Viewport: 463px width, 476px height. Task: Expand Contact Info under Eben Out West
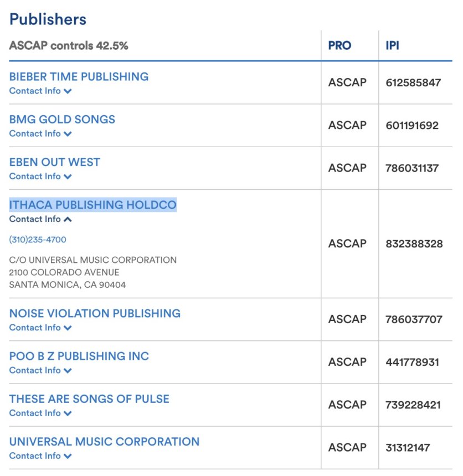40,177
